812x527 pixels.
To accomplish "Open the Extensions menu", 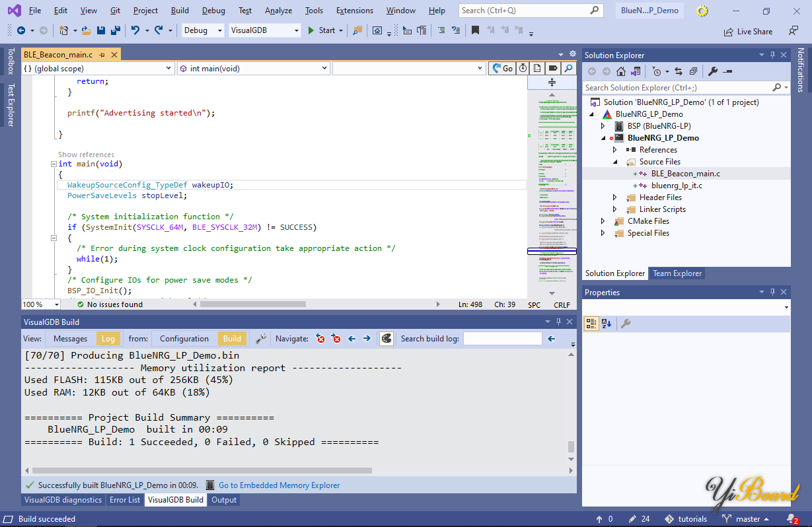I will pyautogui.click(x=356, y=11).
